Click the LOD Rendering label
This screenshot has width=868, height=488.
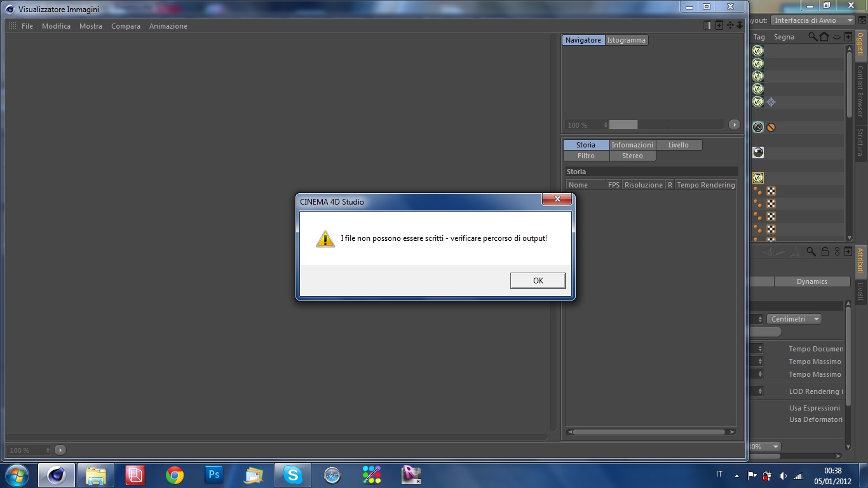pyautogui.click(x=816, y=391)
